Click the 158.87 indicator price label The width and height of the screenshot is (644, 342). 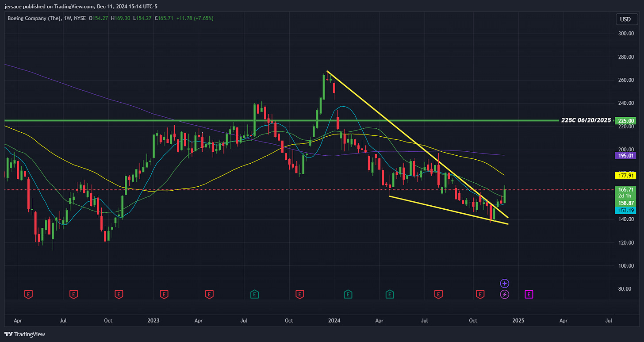point(625,204)
